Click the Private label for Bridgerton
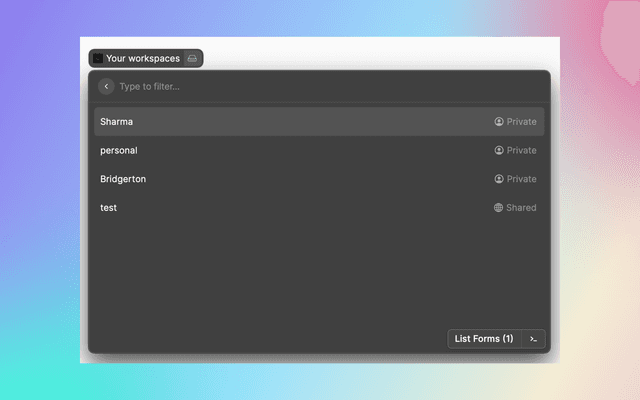 [x=521, y=180]
